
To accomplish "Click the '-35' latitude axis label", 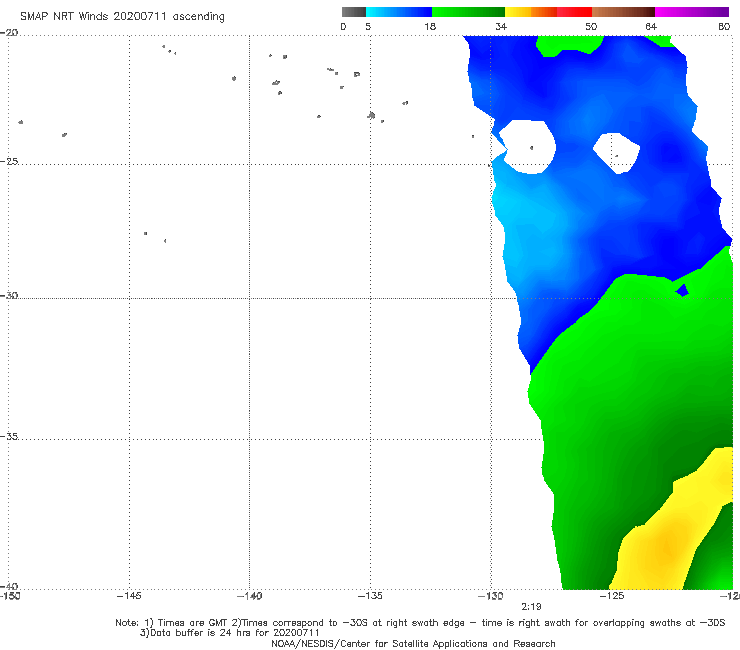I will (x=9, y=436).
